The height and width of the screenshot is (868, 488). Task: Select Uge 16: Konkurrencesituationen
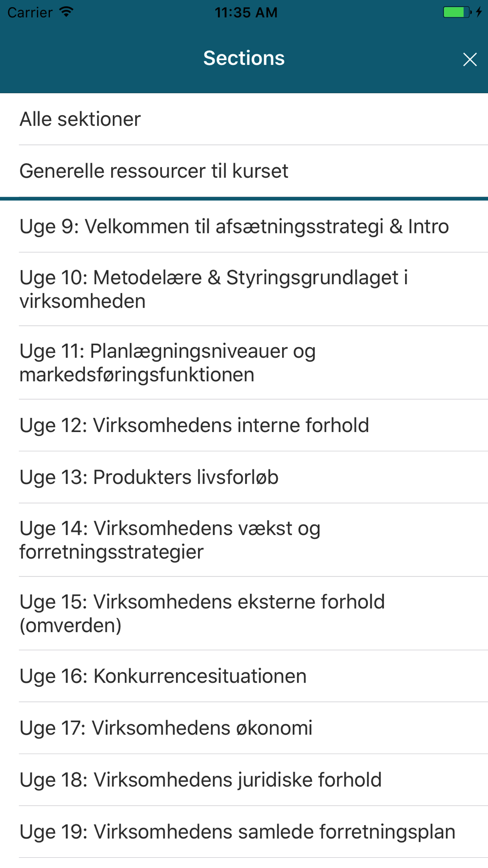244,676
